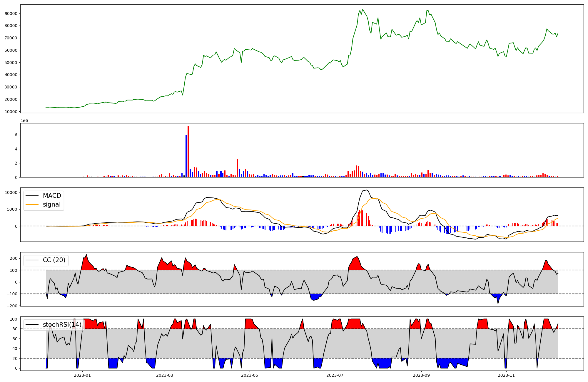Select the stochRSI(14) legend label
The image size is (588, 382).
point(62,324)
